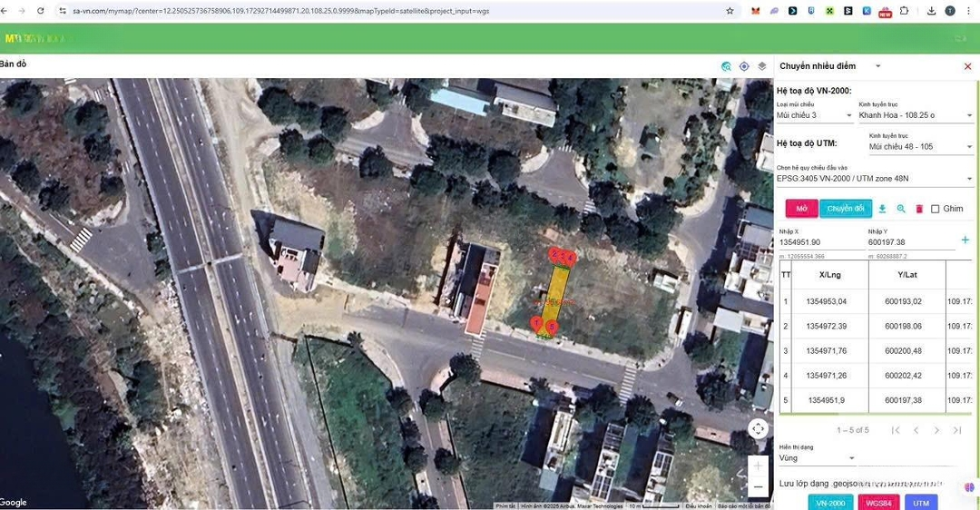Screen dimensions: 980x510
Task: Zoom out on the map
Action: pyautogui.click(x=759, y=487)
